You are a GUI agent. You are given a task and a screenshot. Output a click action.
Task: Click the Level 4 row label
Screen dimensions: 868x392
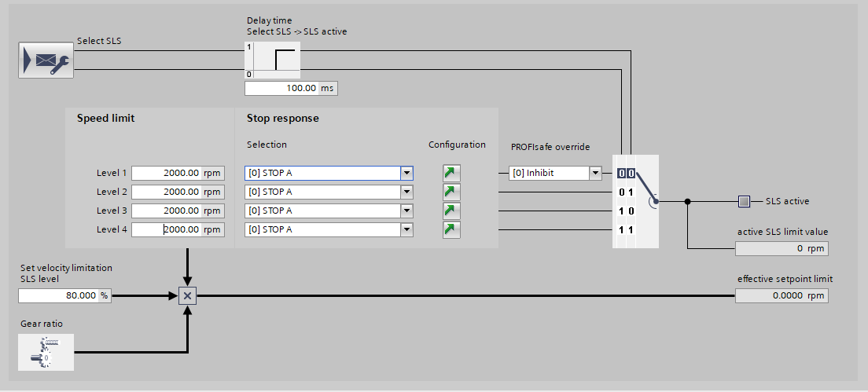coord(112,229)
